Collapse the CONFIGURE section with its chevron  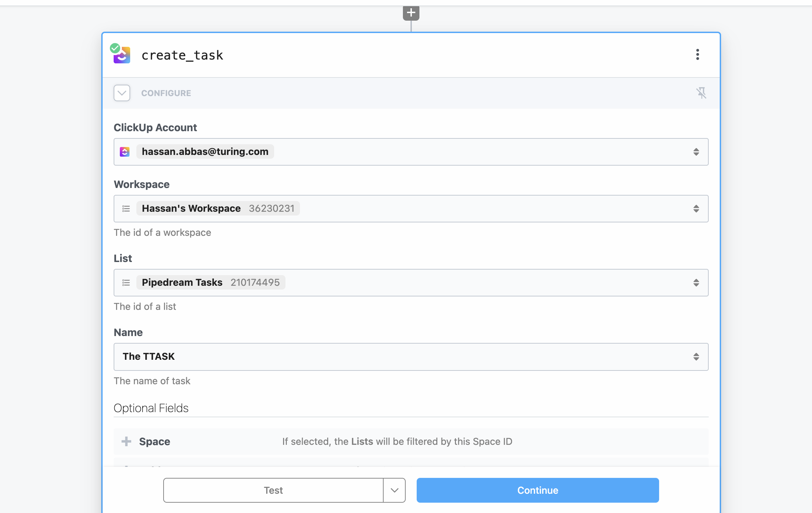[x=122, y=93]
